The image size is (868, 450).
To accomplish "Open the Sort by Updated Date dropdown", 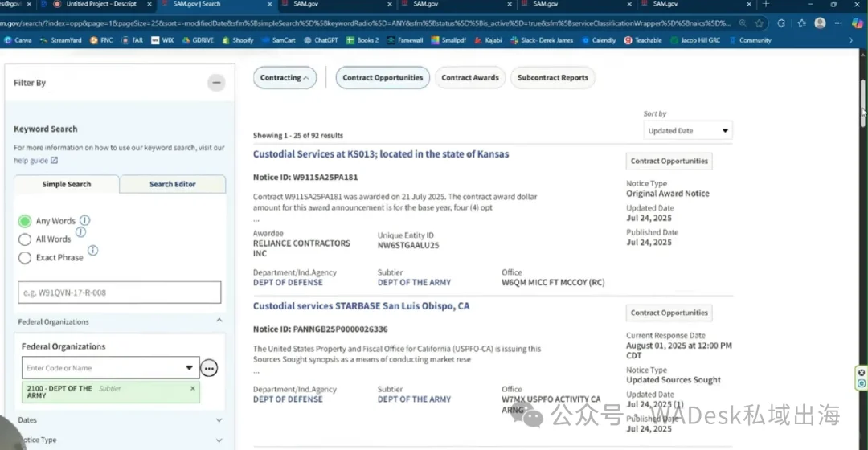I will click(687, 131).
